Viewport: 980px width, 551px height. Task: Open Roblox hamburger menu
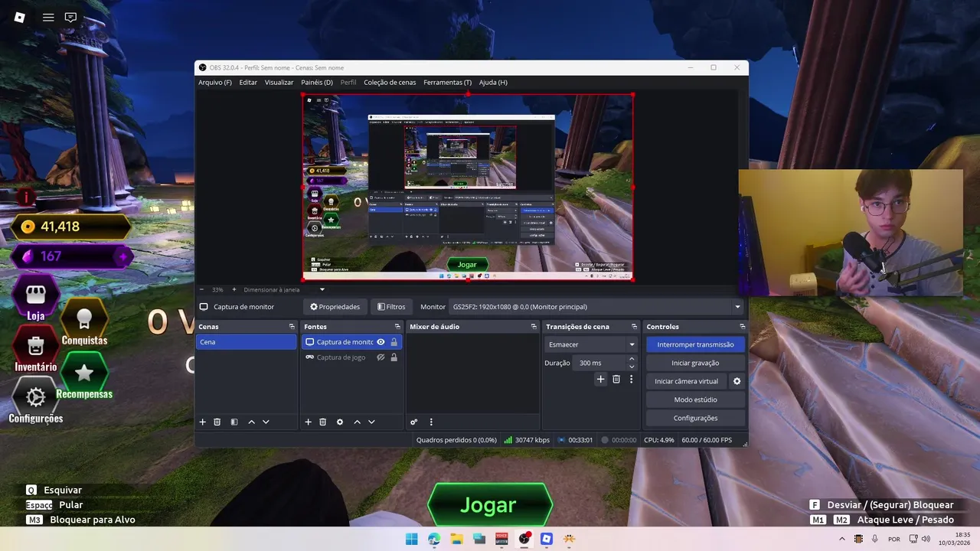point(48,17)
